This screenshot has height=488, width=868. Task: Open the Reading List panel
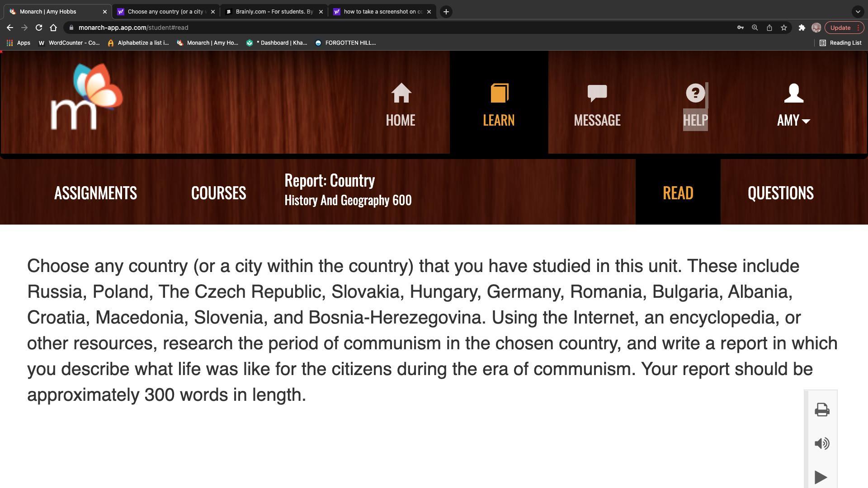tap(840, 43)
